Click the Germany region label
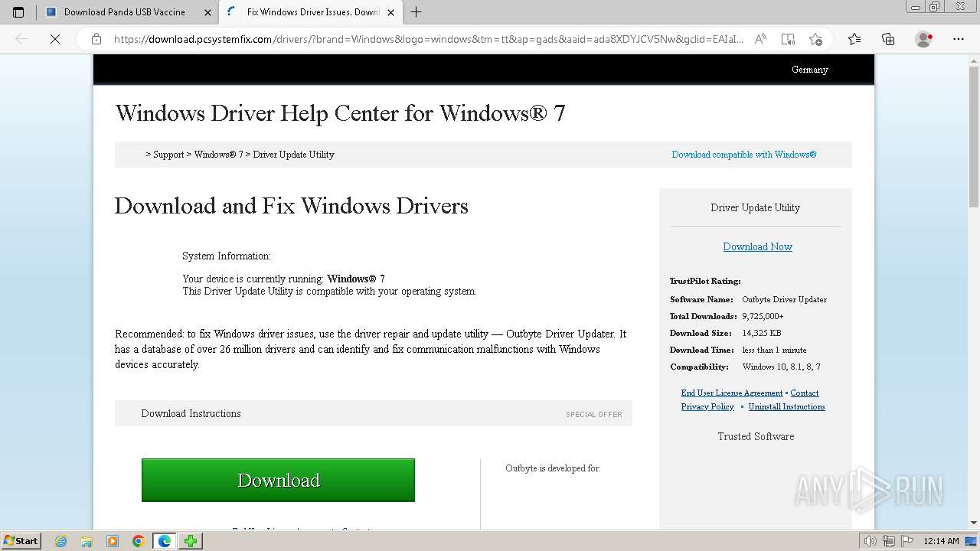The height and width of the screenshot is (551, 980). [810, 70]
